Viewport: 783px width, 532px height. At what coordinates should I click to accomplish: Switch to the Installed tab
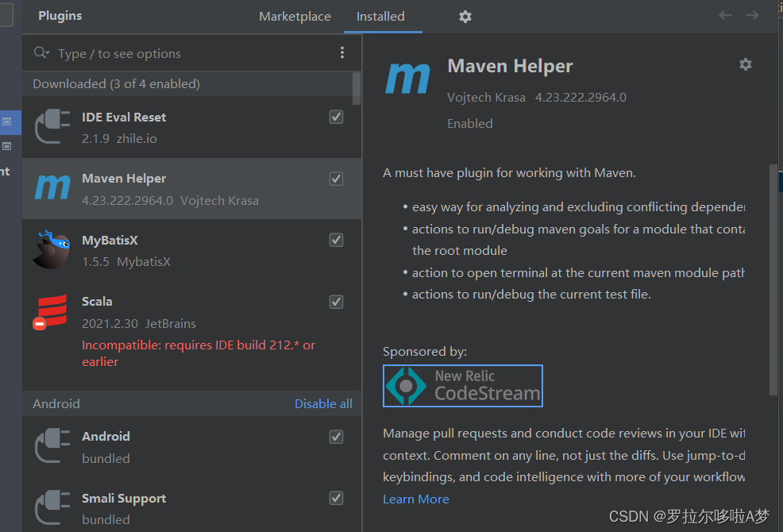380,17
